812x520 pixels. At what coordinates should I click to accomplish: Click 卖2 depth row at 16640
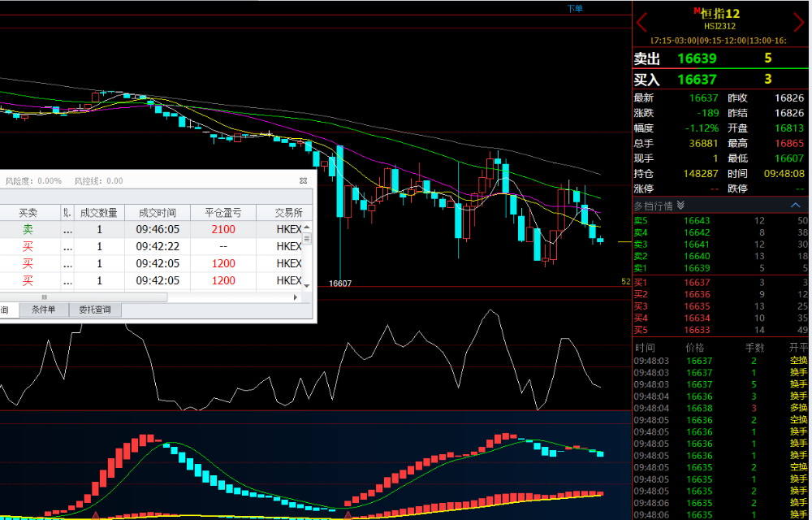(x=721, y=257)
